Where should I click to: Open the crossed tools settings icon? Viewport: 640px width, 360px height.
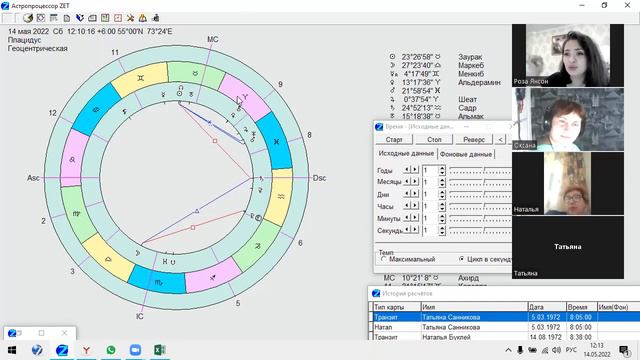pyautogui.click(x=130, y=18)
